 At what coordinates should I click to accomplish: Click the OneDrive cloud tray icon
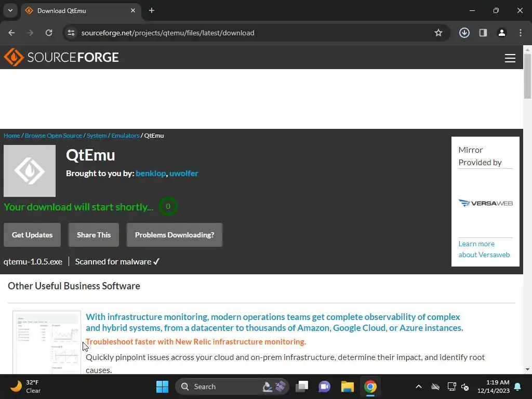[x=435, y=387]
